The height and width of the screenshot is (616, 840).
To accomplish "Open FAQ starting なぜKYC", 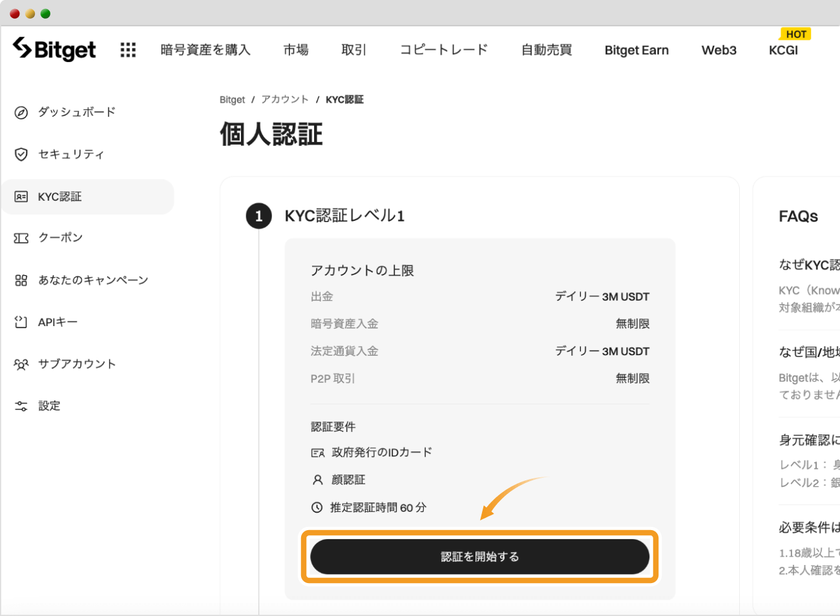I will (x=809, y=265).
